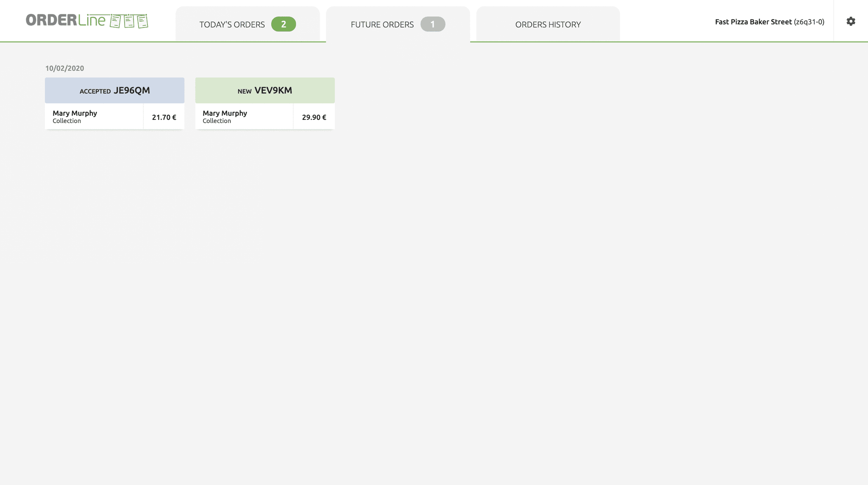Click the restaurant name Fast Pizza Baker Street

click(753, 22)
